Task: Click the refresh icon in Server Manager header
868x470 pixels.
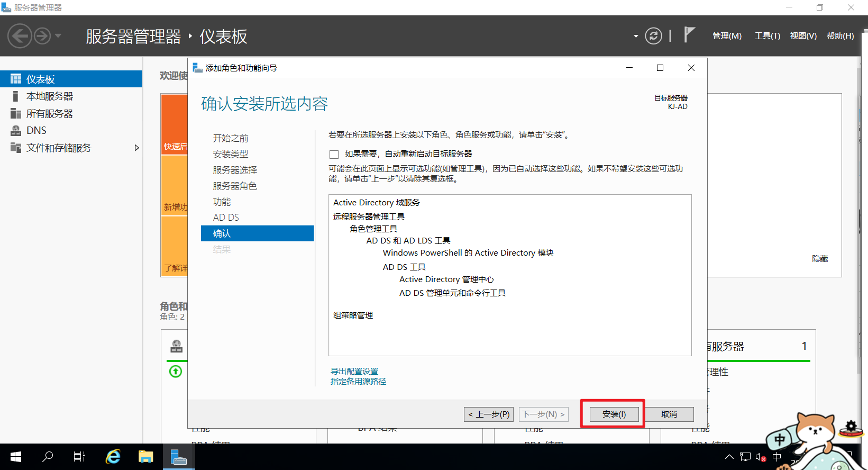Action: click(653, 36)
